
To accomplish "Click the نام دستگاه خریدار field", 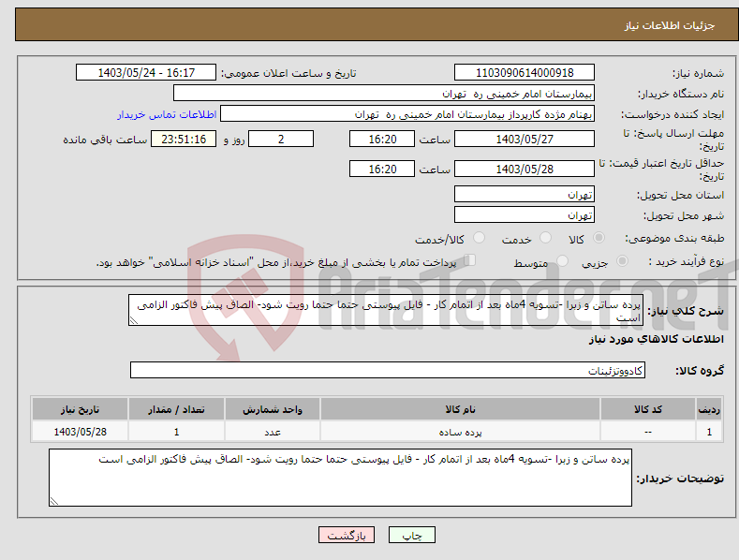I will 384,94.
